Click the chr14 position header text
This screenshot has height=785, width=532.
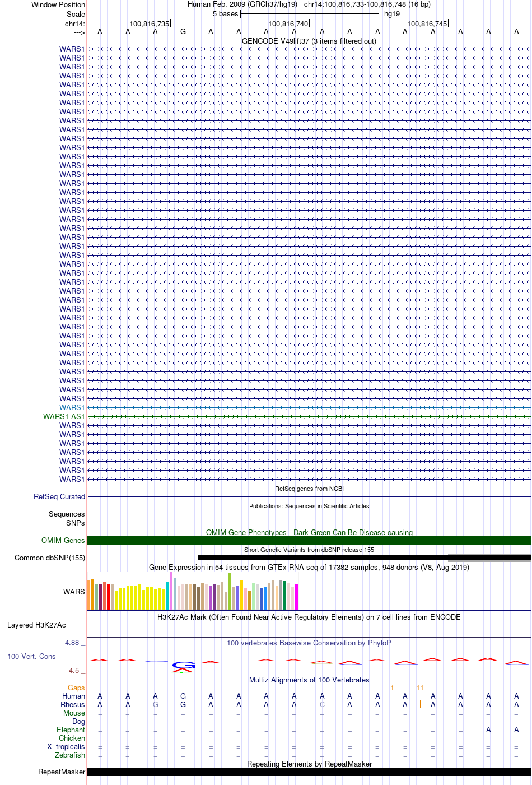click(367, 4)
